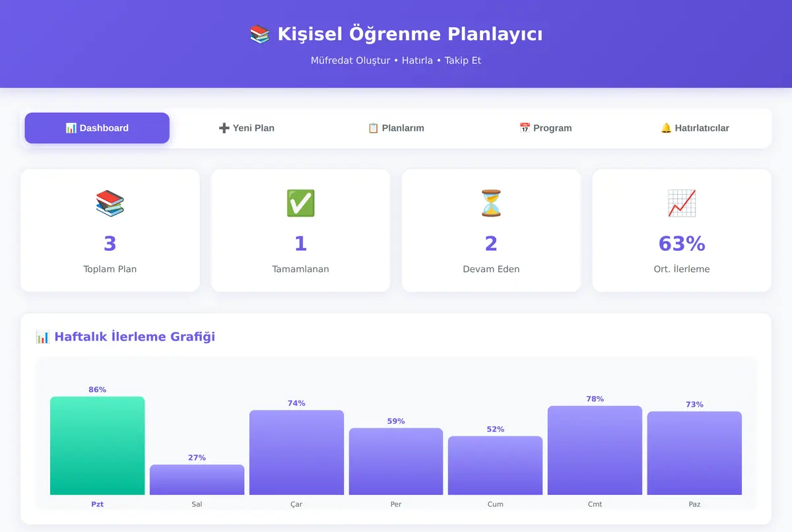Switch to the Yeni Plan tab
The height and width of the screenshot is (532, 792).
246,128
